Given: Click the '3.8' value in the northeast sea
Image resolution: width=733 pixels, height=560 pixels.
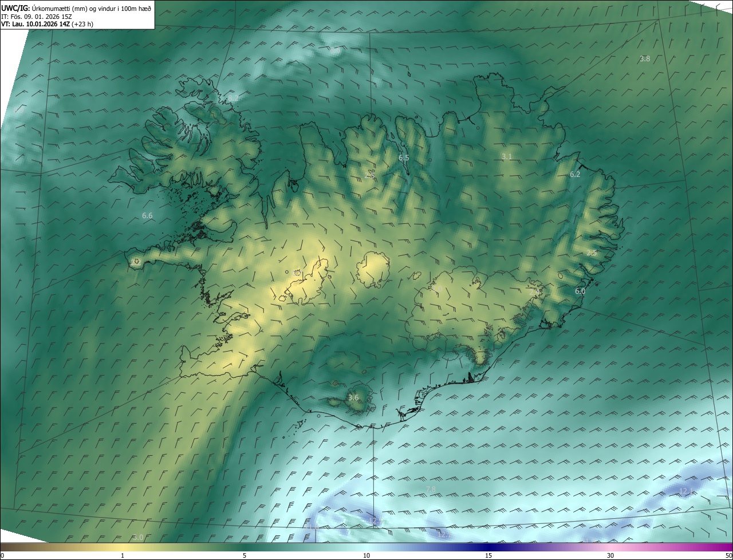Looking at the screenshot, I should (x=645, y=59).
